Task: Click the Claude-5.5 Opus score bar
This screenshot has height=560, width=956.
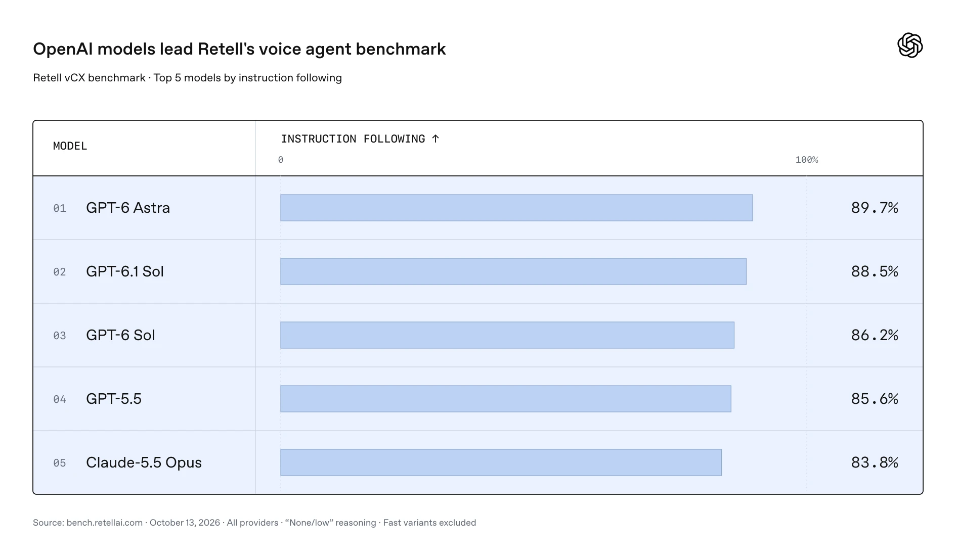Action: click(501, 462)
